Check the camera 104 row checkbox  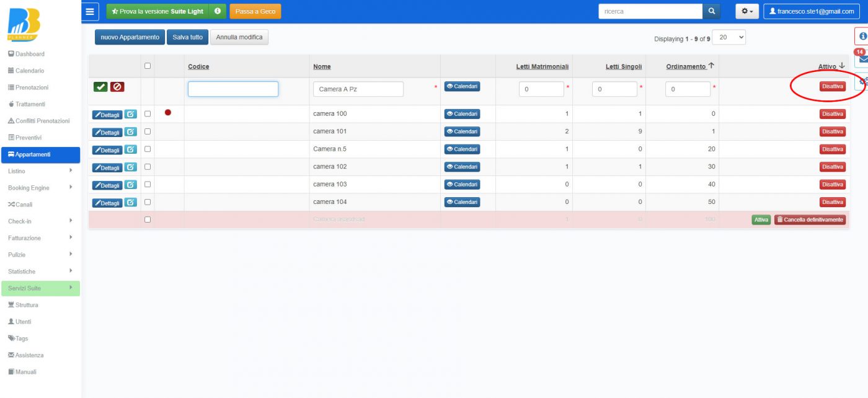click(x=148, y=201)
